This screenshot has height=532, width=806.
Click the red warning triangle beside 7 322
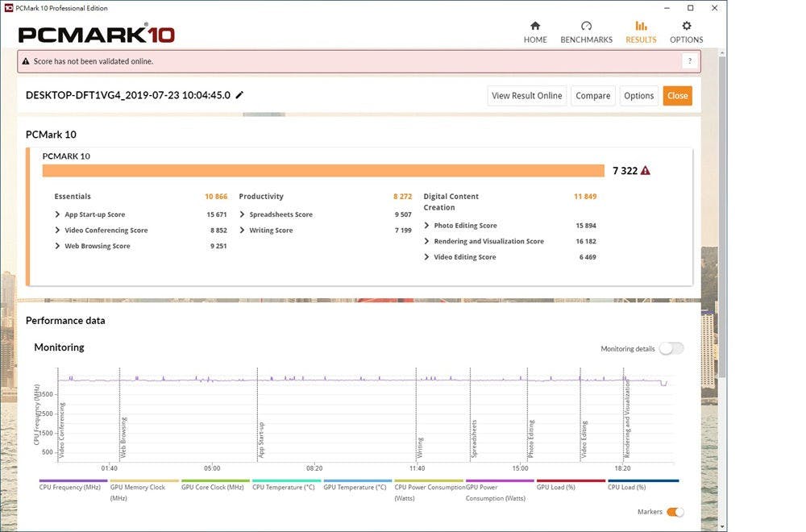[x=646, y=171]
